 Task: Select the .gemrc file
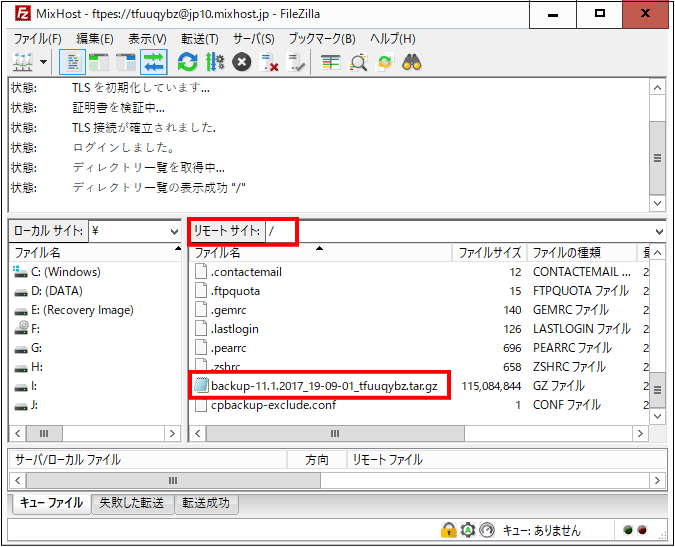tap(221, 310)
